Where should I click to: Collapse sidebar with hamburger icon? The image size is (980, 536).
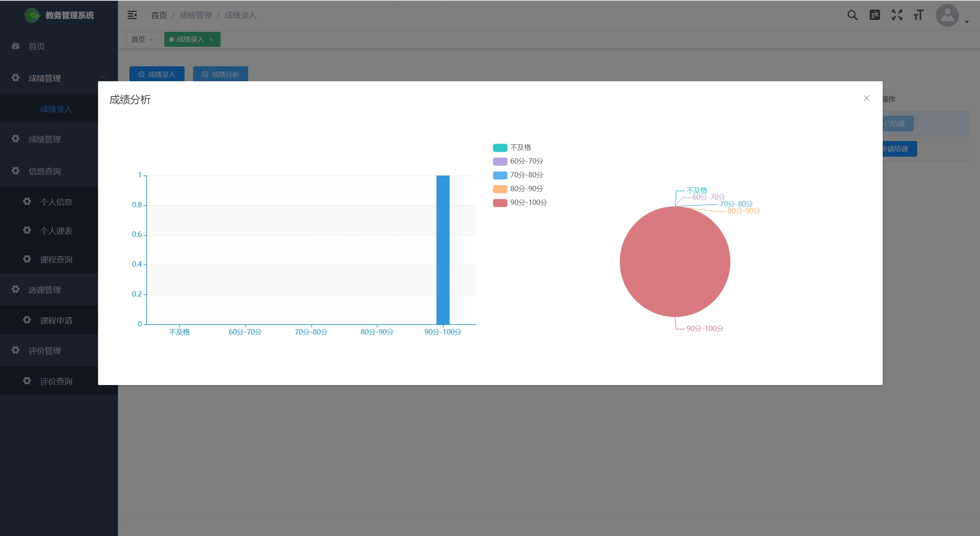pyautogui.click(x=132, y=15)
